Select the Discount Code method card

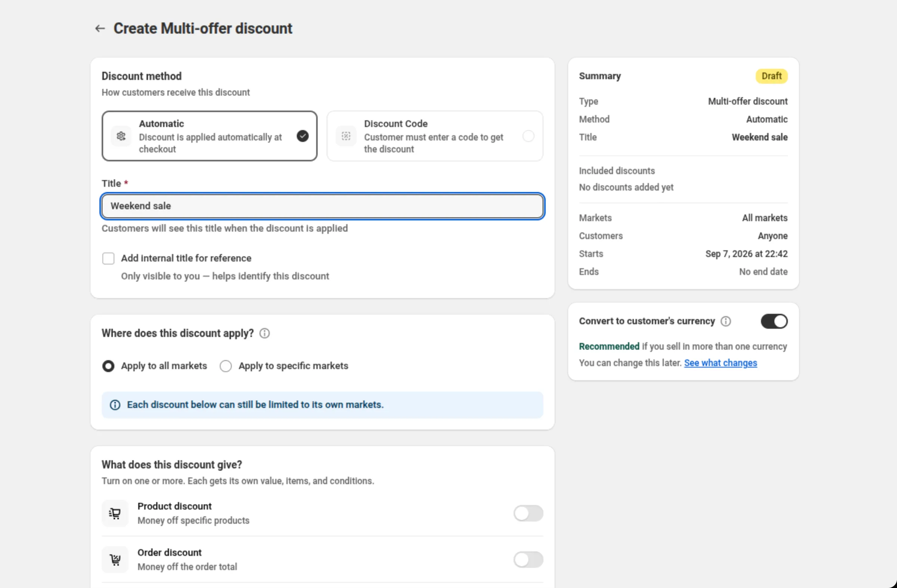(x=435, y=136)
